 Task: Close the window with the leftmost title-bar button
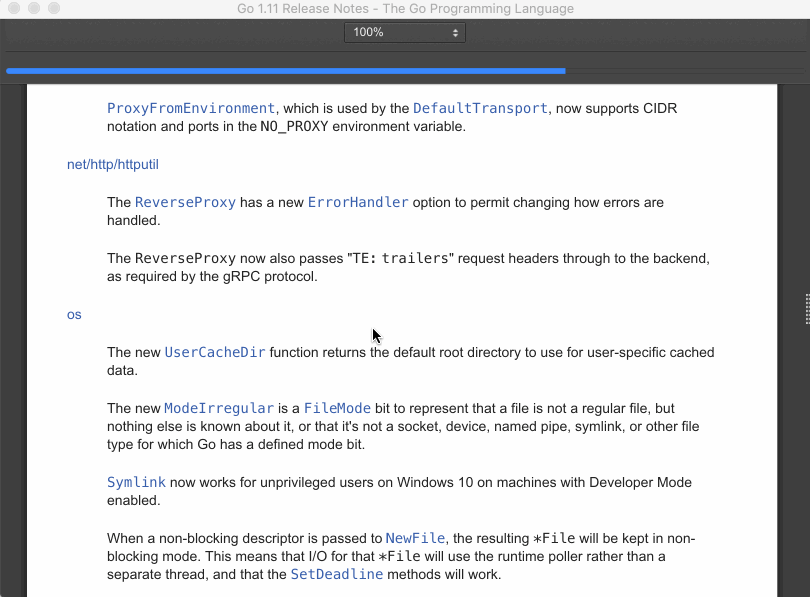(14, 8)
